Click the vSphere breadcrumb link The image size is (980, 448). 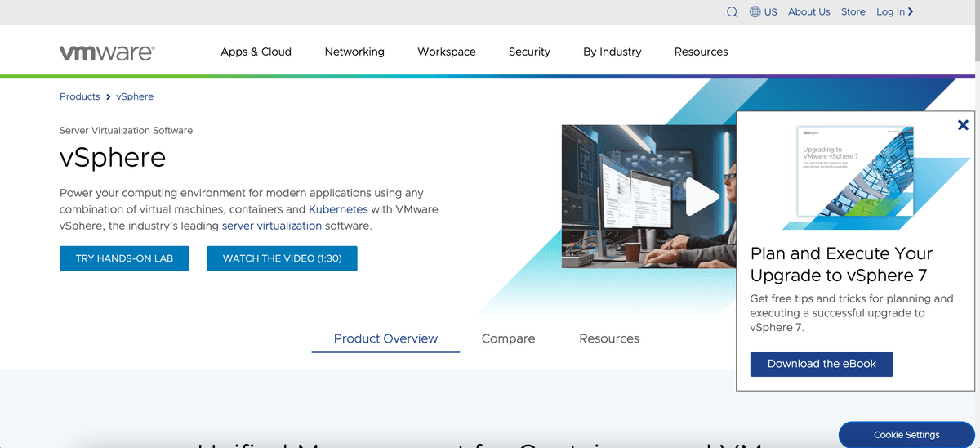click(135, 96)
